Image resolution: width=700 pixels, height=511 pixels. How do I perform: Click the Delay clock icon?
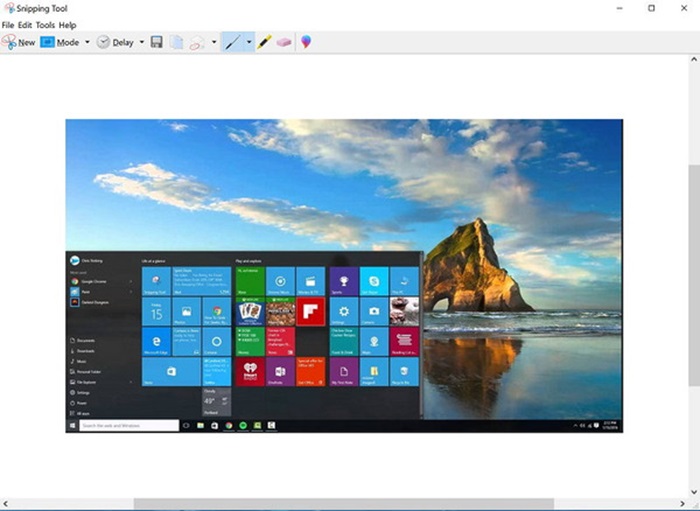(x=103, y=42)
